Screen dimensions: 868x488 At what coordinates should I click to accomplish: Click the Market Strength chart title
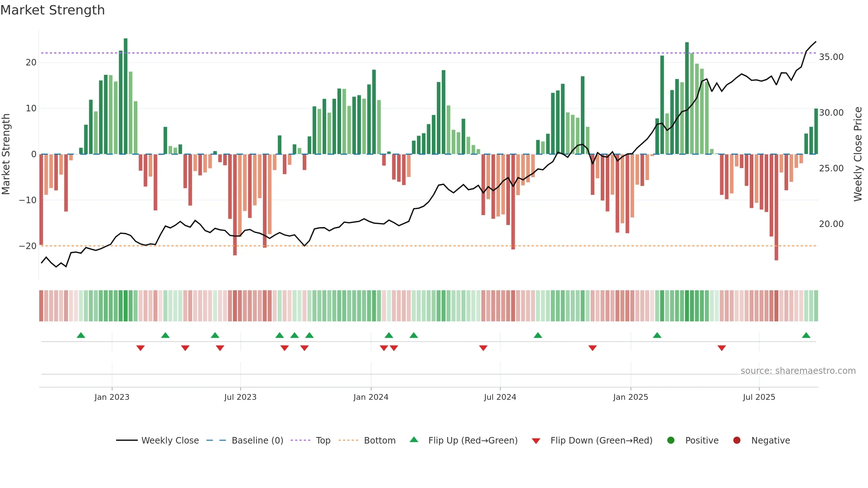click(x=52, y=10)
